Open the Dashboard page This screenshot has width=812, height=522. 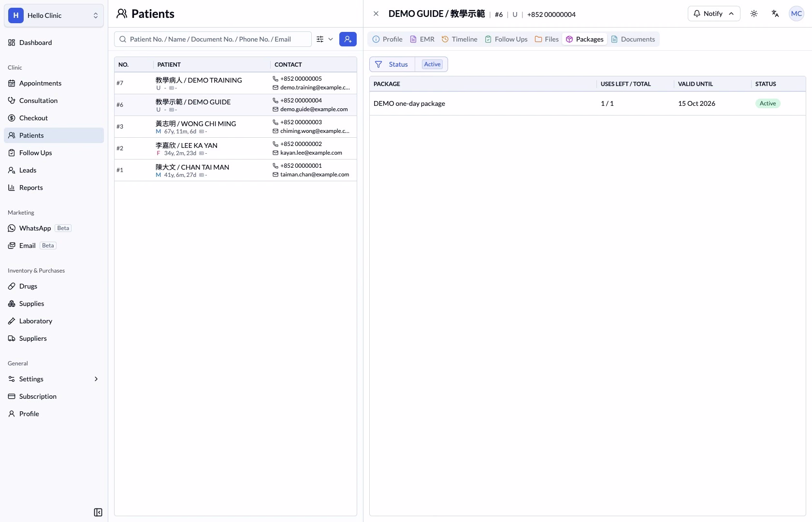click(54, 43)
